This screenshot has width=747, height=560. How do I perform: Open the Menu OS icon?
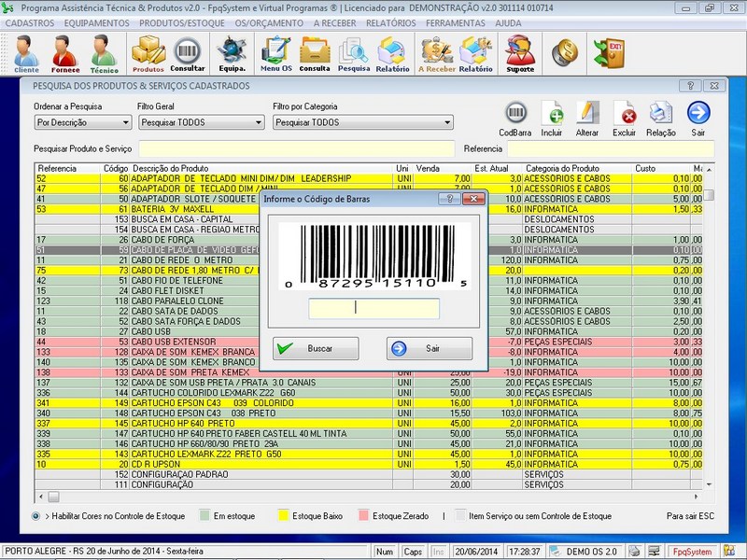275,54
